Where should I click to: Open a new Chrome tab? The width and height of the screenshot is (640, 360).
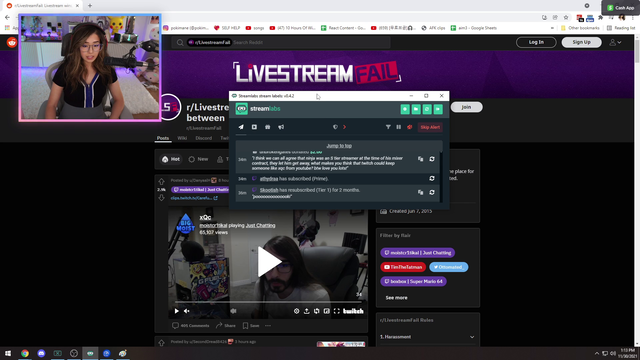90,6
